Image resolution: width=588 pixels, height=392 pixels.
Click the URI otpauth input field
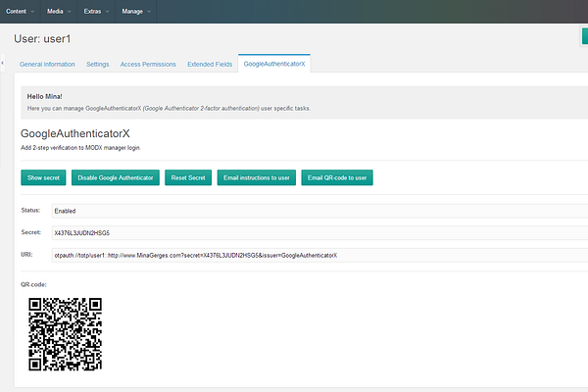coord(319,255)
